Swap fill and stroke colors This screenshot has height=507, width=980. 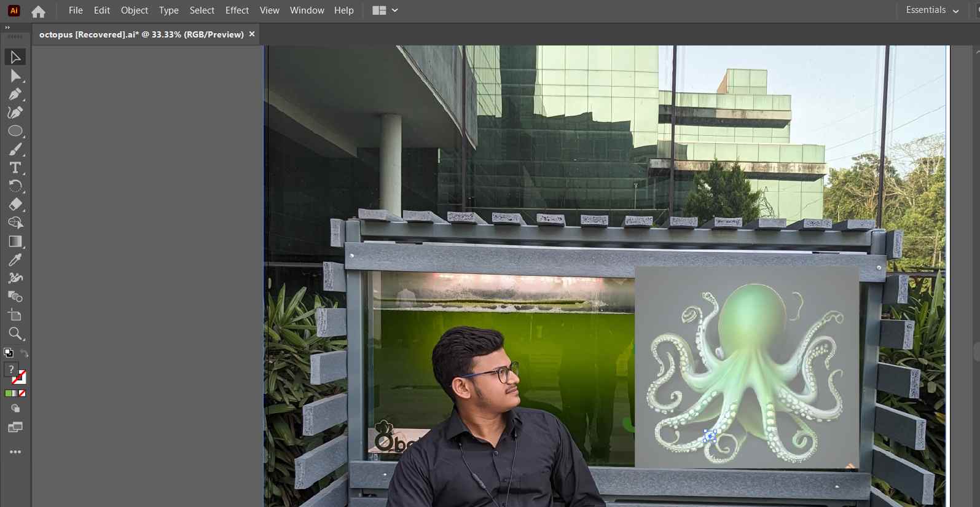pyautogui.click(x=24, y=353)
